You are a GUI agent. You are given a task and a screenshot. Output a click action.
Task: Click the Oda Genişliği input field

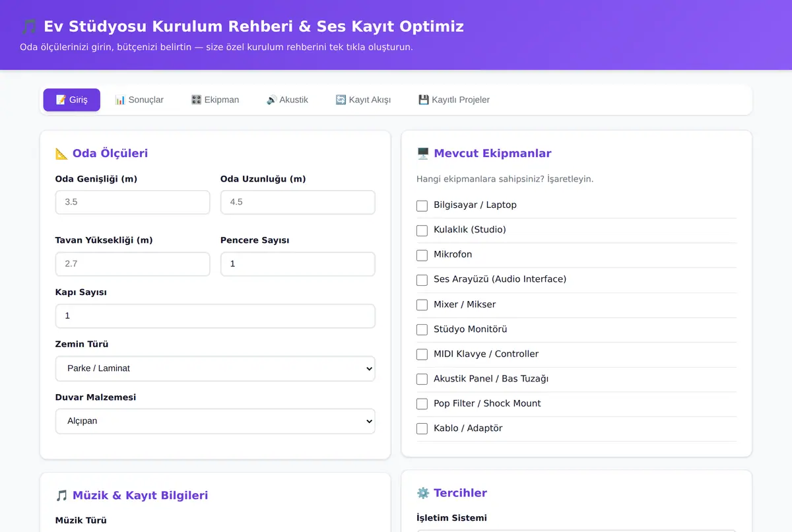pos(133,202)
